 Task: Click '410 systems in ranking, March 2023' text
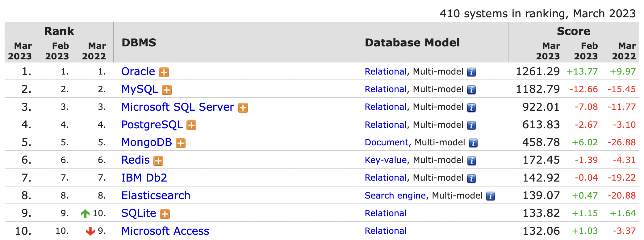pyautogui.click(x=537, y=14)
